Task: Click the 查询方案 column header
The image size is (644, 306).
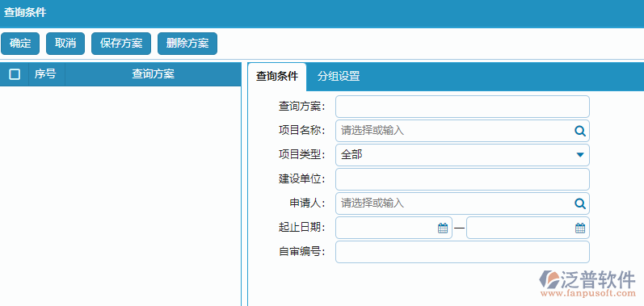Action: (153, 74)
